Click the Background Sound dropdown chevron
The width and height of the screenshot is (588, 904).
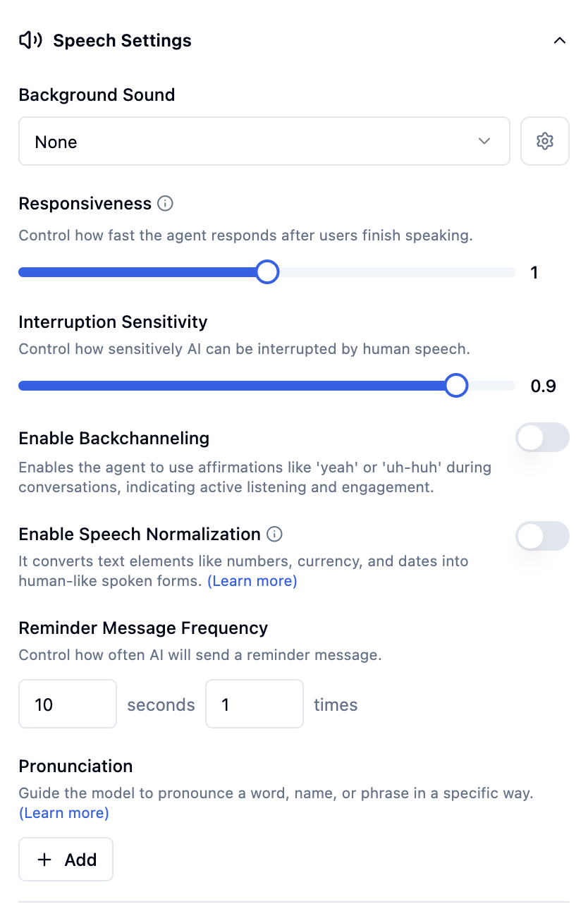coord(484,141)
